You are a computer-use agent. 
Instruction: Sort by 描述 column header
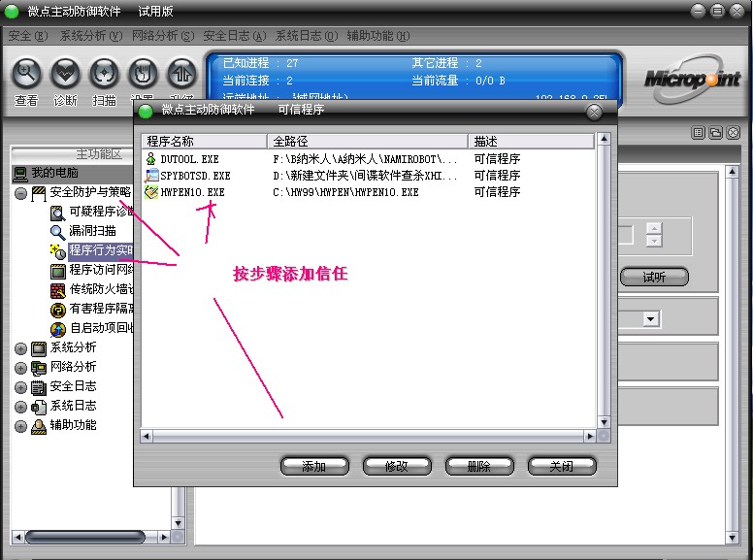pyautogui.click(x=531, y=141)
